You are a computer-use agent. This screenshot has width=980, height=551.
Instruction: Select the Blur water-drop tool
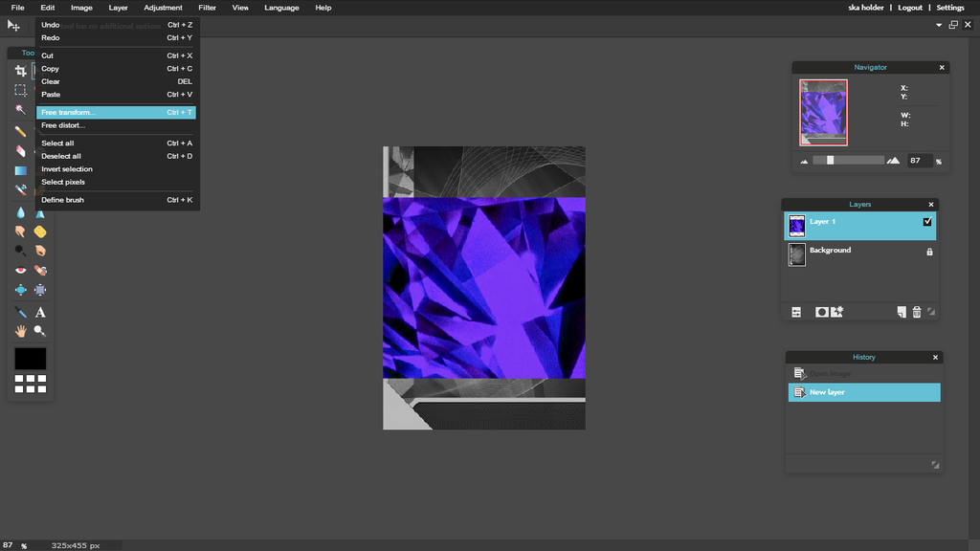coord(21,213)
